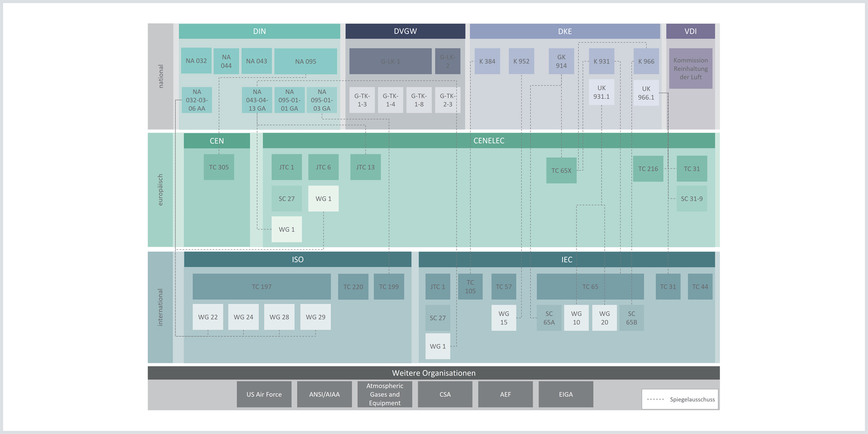Click the WG 28 box

coord(279,317)
